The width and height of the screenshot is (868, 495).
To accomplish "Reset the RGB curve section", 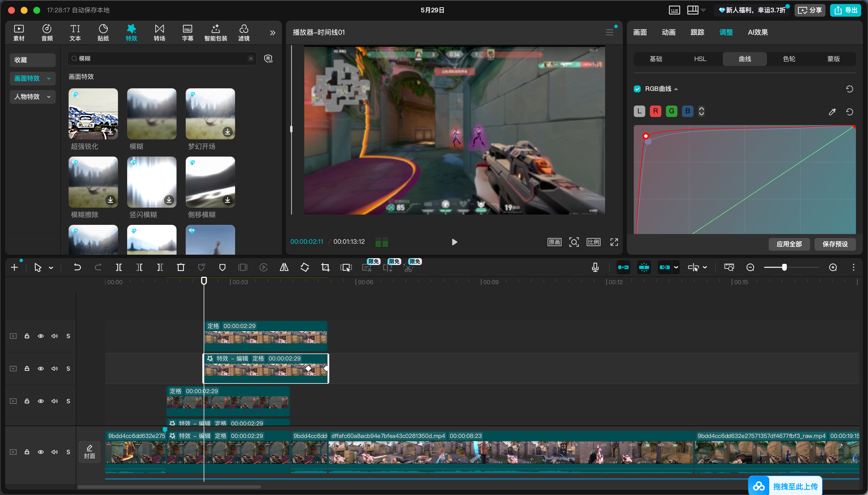I will pos(850,89).
